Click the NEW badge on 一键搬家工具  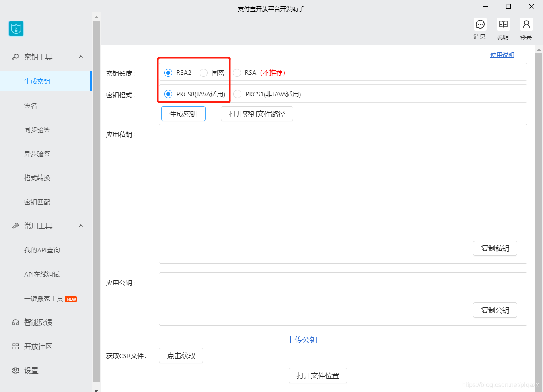(x=71, y=299)
